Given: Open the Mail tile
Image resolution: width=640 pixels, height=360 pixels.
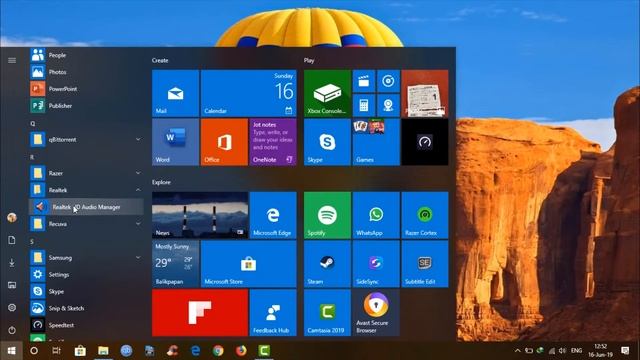Looking at the screenshot, I should pos(176,93).
